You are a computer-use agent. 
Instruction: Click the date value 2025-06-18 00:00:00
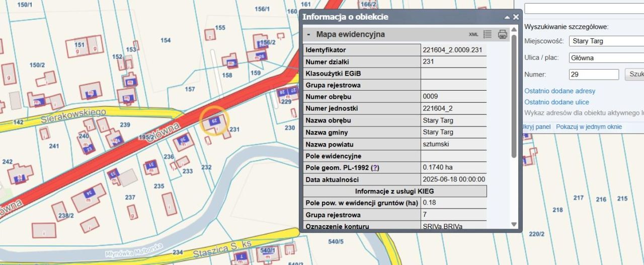pyautogui.click(x=454, y=179)
